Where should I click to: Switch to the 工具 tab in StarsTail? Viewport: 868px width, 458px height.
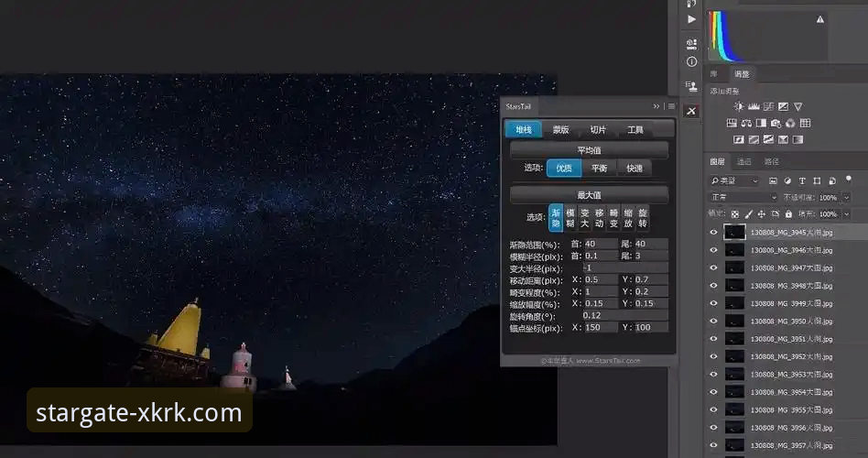tap(635, 129)
